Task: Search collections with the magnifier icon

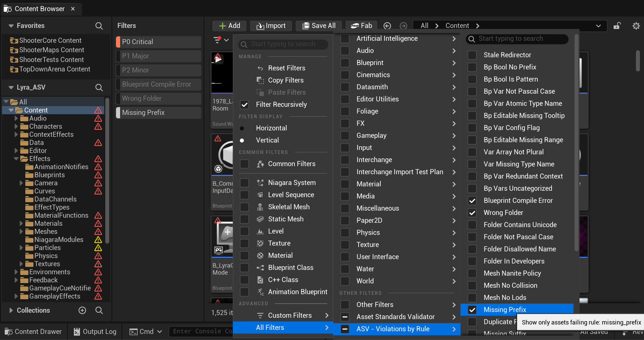Action: coord(99,310)
